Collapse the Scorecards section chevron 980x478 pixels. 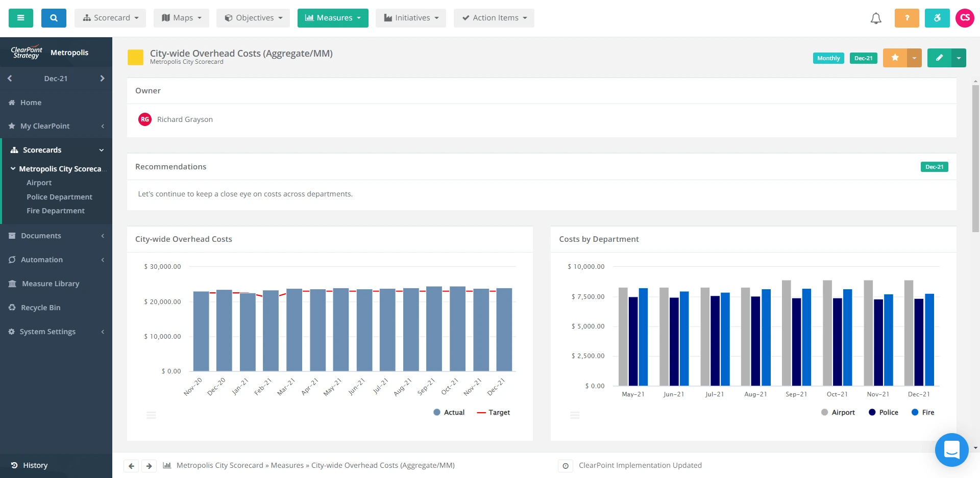click(x=101, y=150)
